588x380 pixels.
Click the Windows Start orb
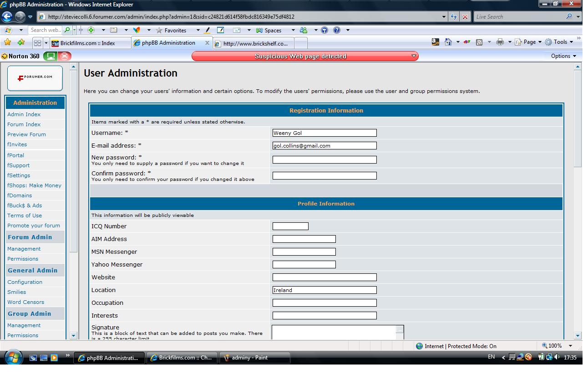click(13, 357)
